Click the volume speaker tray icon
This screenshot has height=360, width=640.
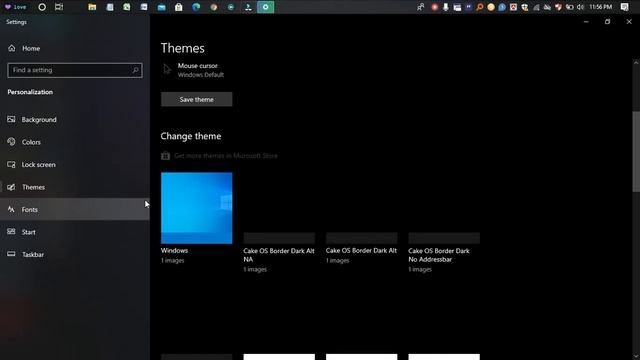click(x=580, y=7)
